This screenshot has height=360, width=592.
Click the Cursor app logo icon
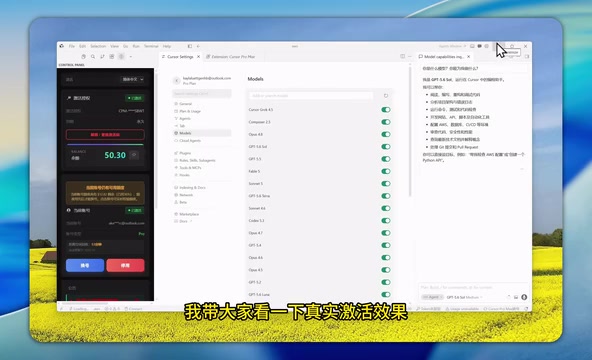(x=62, y=46)
